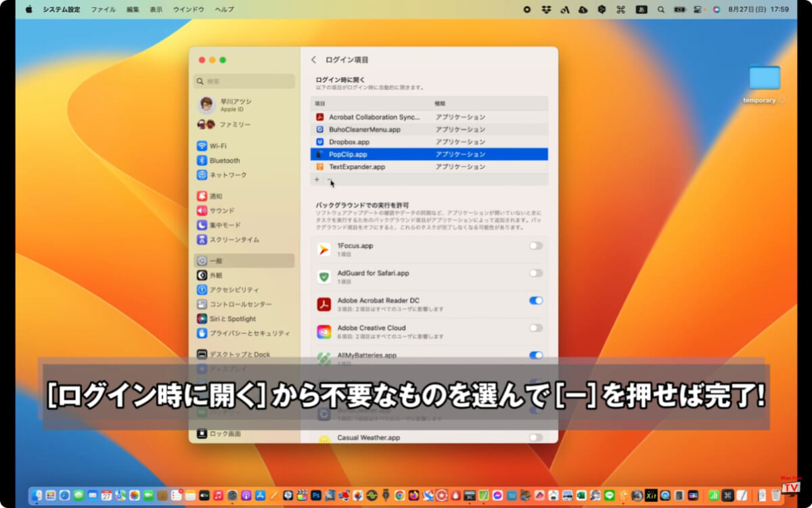Open Photos from the Dock
The width and height of the screenshot is (812, 508).
coord(134,496)
